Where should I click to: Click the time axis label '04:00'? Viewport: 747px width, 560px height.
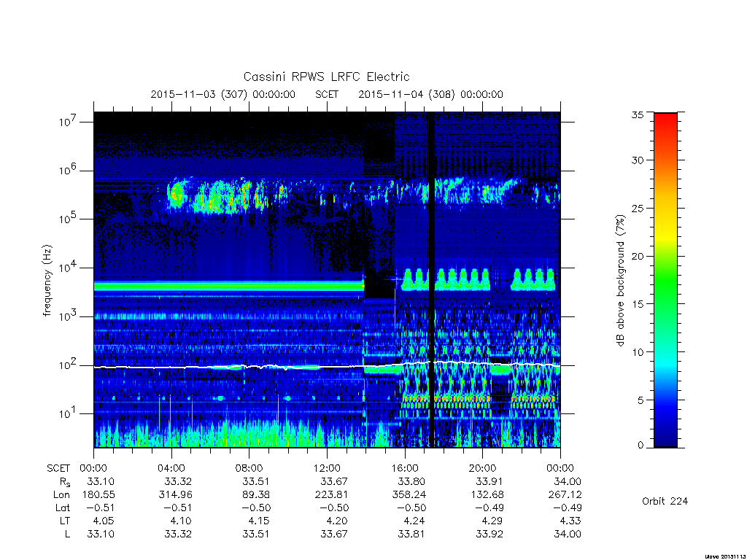tap(171, 468)
